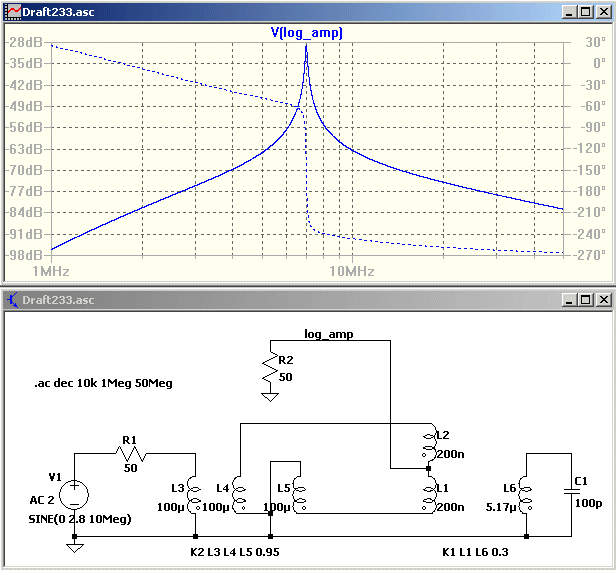Click the log_amp net label
The height and width of the screenshot is (570, 616).
pyautogui.click(x=329, y=334)
